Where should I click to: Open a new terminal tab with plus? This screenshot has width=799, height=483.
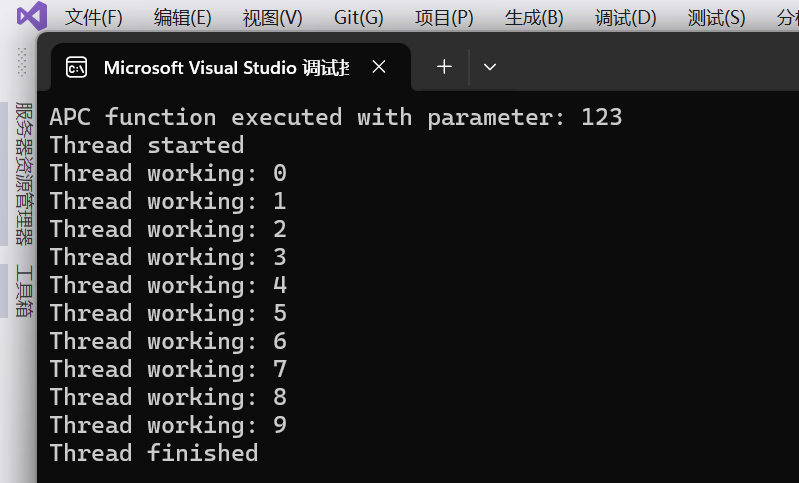click(x=444, y=67)
